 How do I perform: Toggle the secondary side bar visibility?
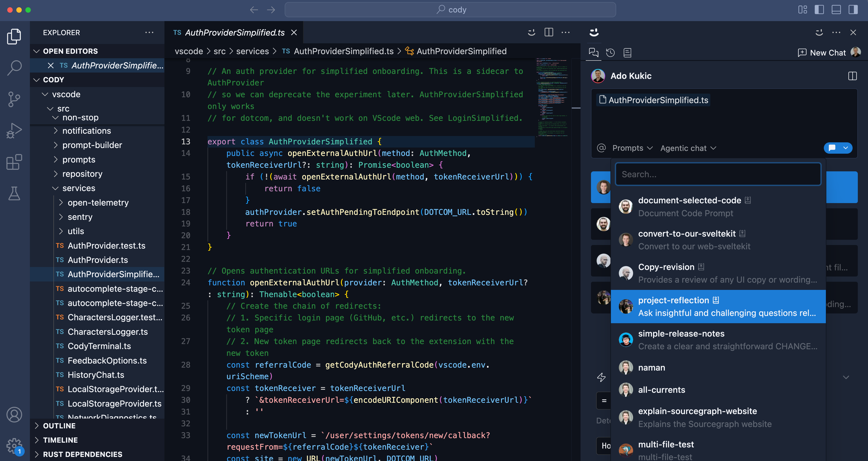[x=854, y=10]
